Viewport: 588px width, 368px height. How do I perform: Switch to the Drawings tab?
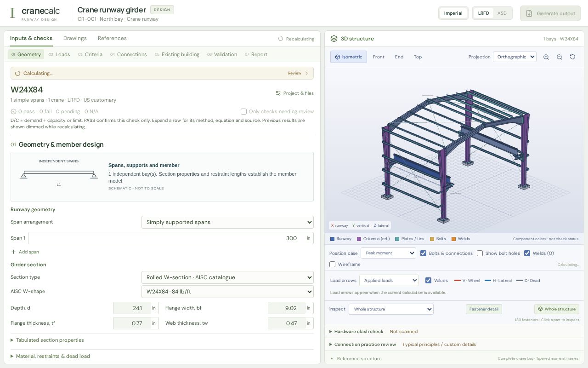click(x=75, y=39)
